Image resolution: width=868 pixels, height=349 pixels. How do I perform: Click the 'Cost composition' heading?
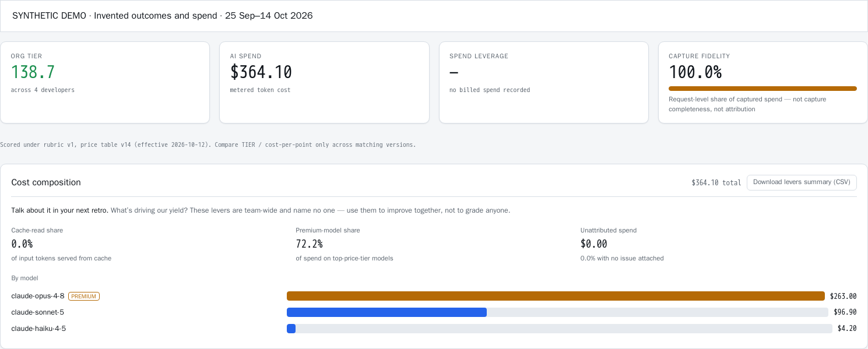click(x=46, y=182)
